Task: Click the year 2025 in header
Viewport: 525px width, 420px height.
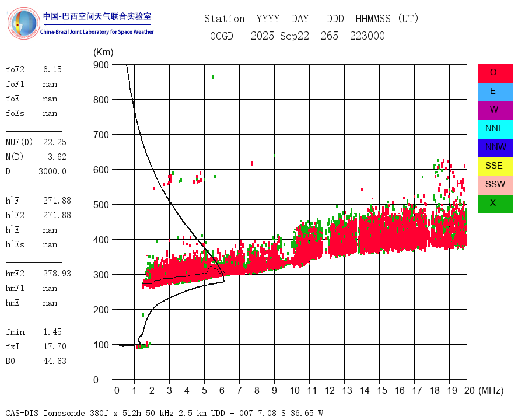Action: pos(262,36)
